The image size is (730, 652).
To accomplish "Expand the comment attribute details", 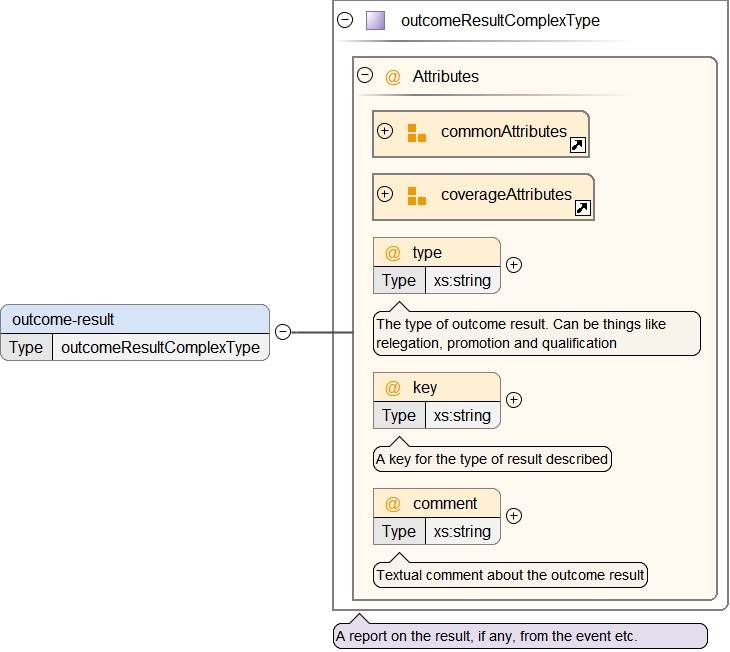I will pyautogui.click(x=514, y=516).
